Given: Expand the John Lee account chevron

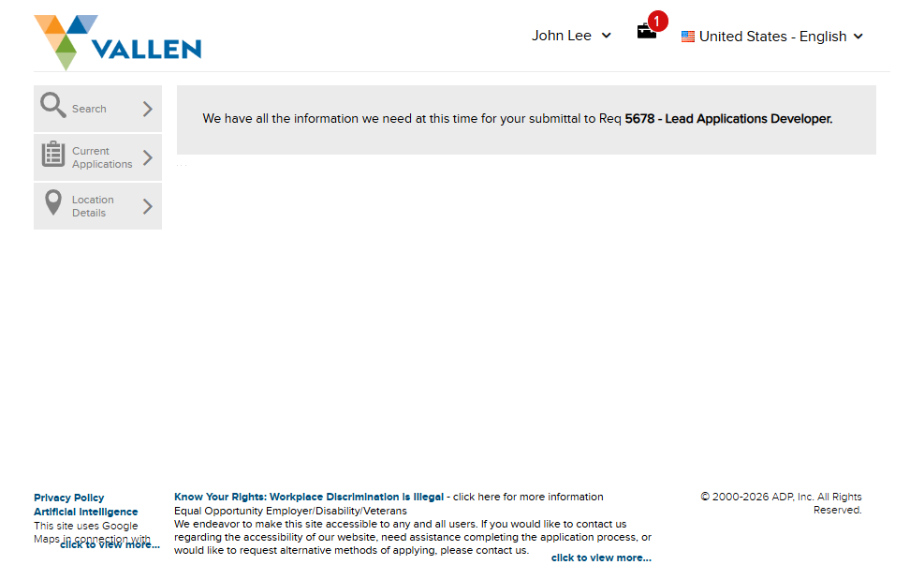Looking at the screenshot, I should tap(606, 36).
